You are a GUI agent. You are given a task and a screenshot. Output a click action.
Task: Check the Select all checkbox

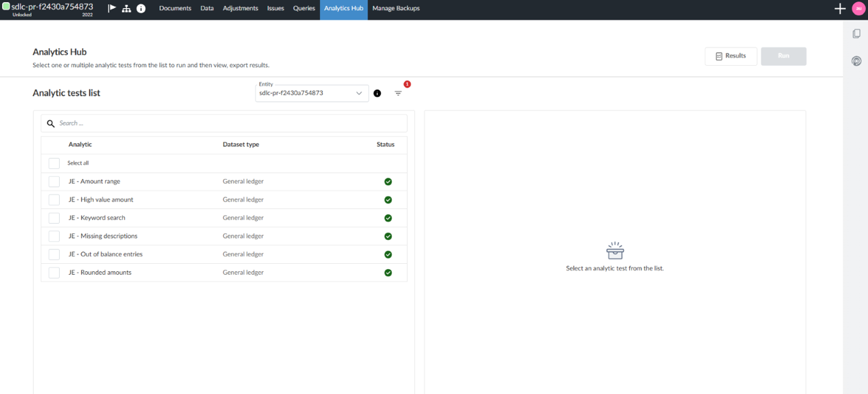click(54, 163)
